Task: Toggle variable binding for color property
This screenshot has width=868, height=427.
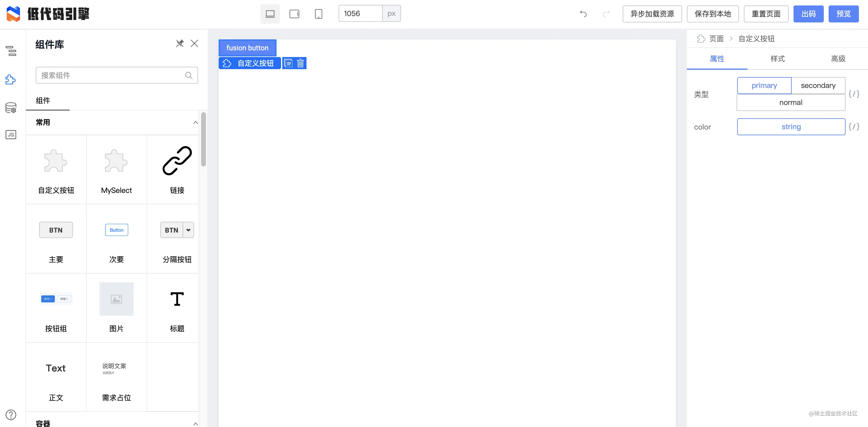Action: coord(854,127)
